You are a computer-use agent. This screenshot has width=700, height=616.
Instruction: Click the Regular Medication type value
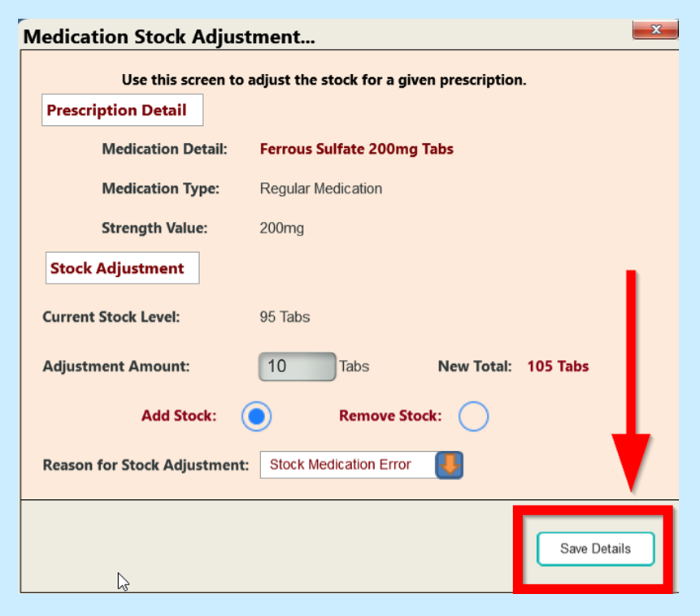point(320,189)
